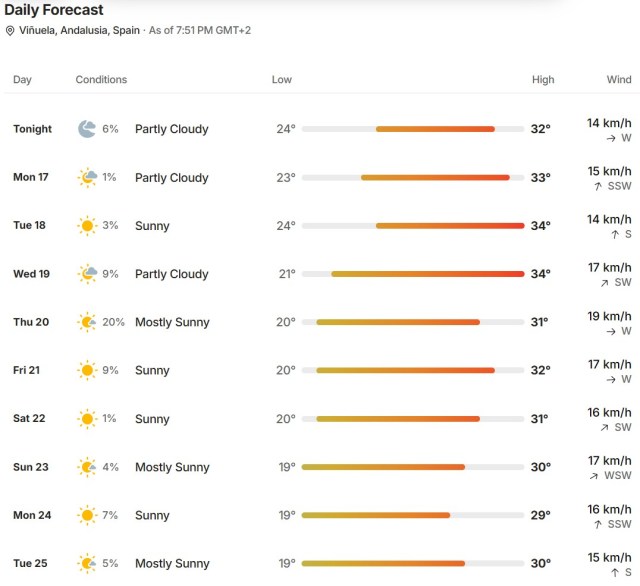
Task: Click Mon 17 partly cloudy weather icon
Action: pyautogui.click(x=87, y=178)
